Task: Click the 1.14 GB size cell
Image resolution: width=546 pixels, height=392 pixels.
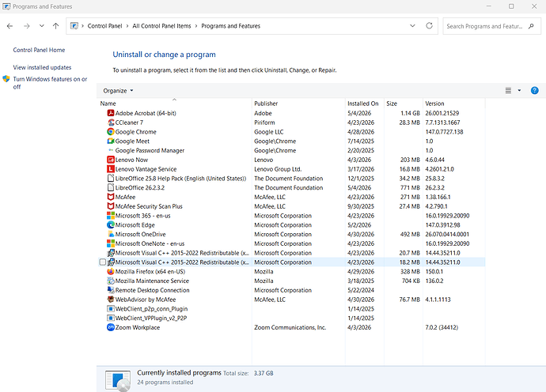Action: pyautogui.click(x=410, y=113)
